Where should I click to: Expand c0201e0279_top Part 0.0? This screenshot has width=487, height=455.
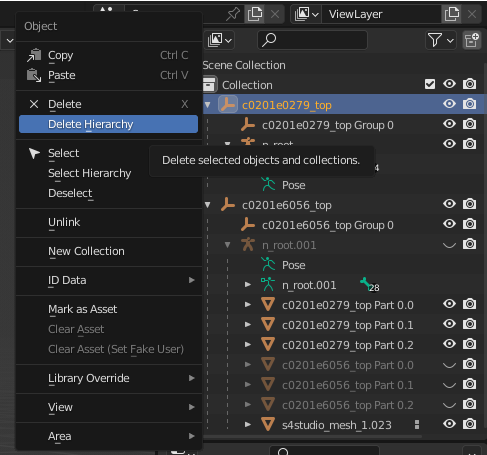pyautogui.click(x=248, y=305)
